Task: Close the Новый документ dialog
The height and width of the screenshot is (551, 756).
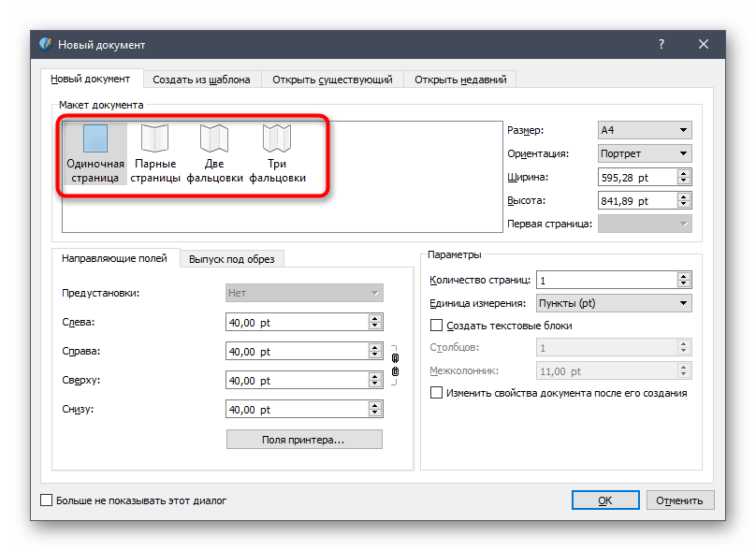Action: 704,44
